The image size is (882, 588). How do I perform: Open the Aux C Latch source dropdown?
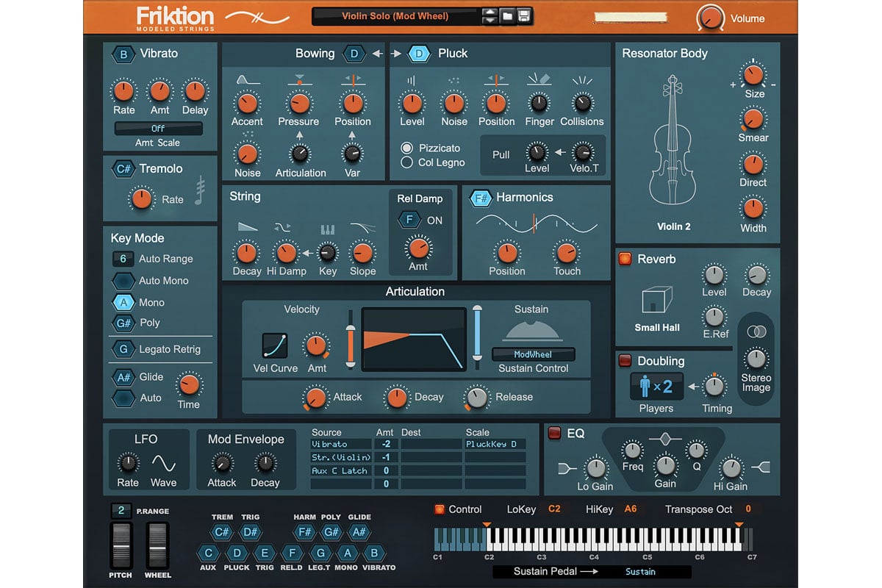click(341, 470)
